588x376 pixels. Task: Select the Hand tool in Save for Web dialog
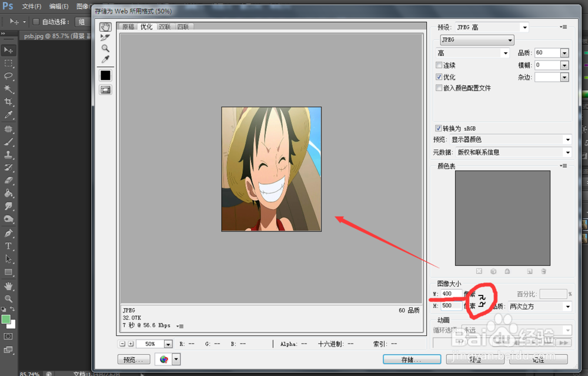tap(105, 26)
